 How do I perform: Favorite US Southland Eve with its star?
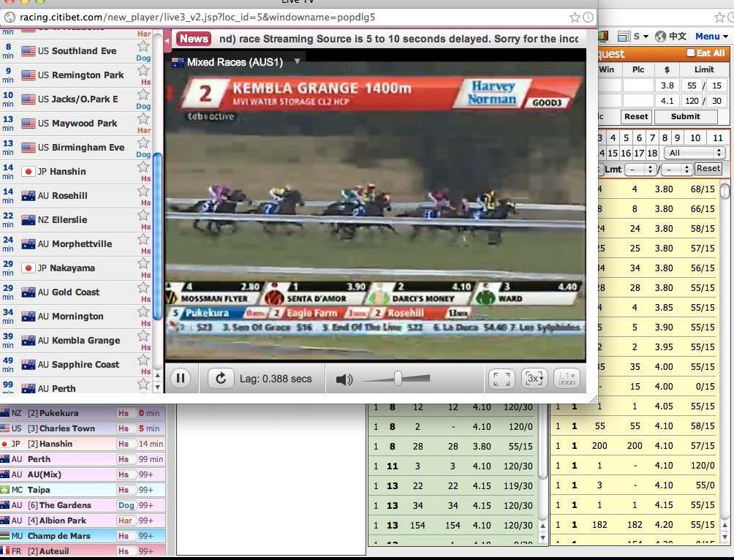pos(143,46)
